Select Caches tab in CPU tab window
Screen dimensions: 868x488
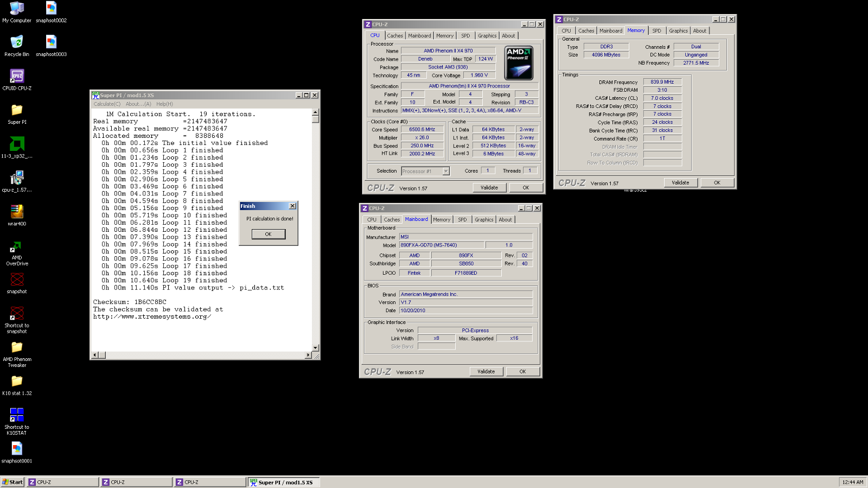tap(395, 36)
